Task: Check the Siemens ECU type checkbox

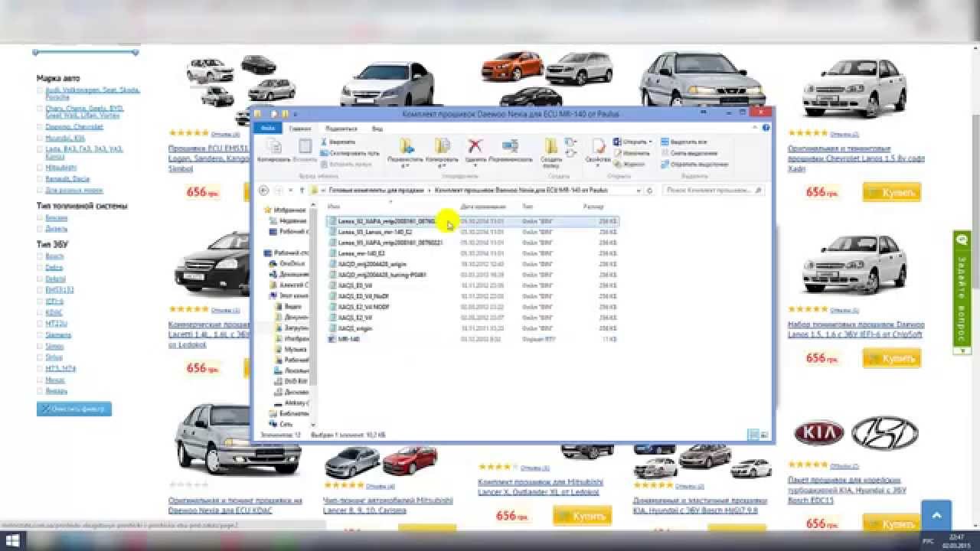Action: point(40,334)
